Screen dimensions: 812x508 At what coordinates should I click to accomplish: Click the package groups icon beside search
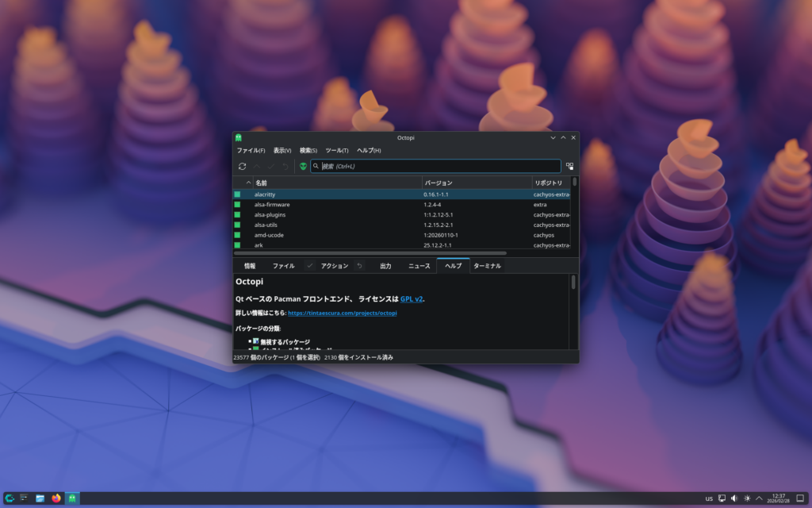[x=569, y=166]
